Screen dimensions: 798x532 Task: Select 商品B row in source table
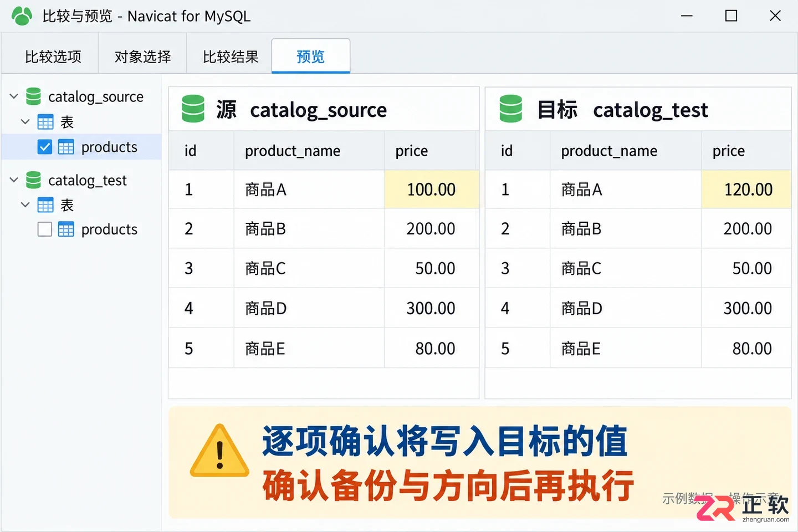(x=324, y=229)
